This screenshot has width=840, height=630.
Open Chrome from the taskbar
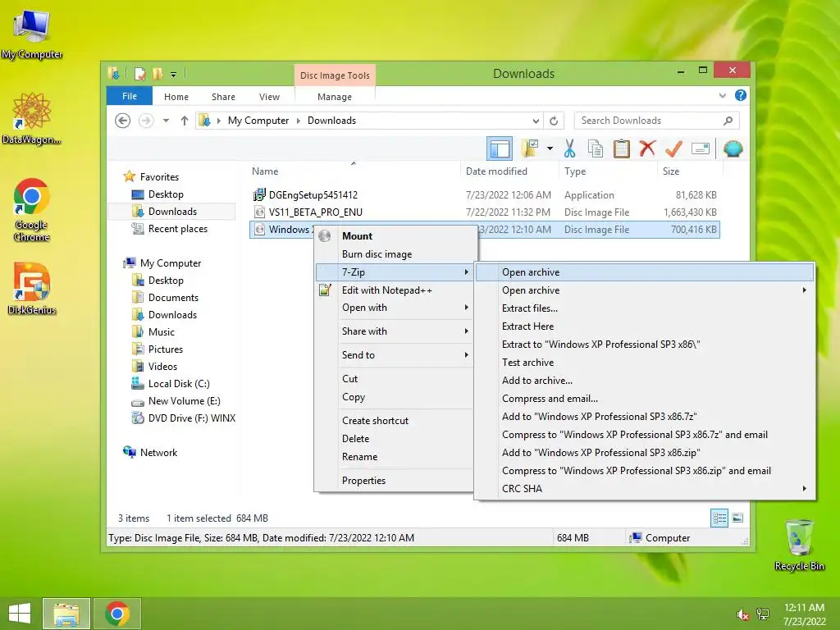pos(117,614)
